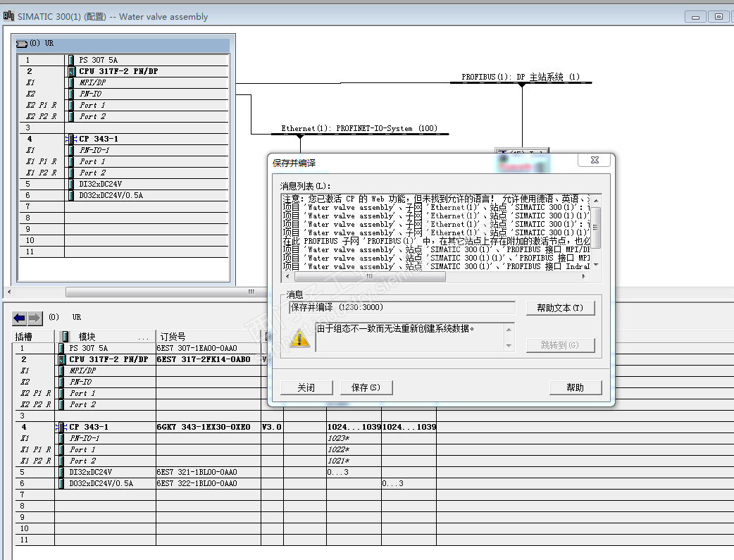Click message text down spinner arrow
This screenshot has width=734, height=560.
(x=509, y=346)
